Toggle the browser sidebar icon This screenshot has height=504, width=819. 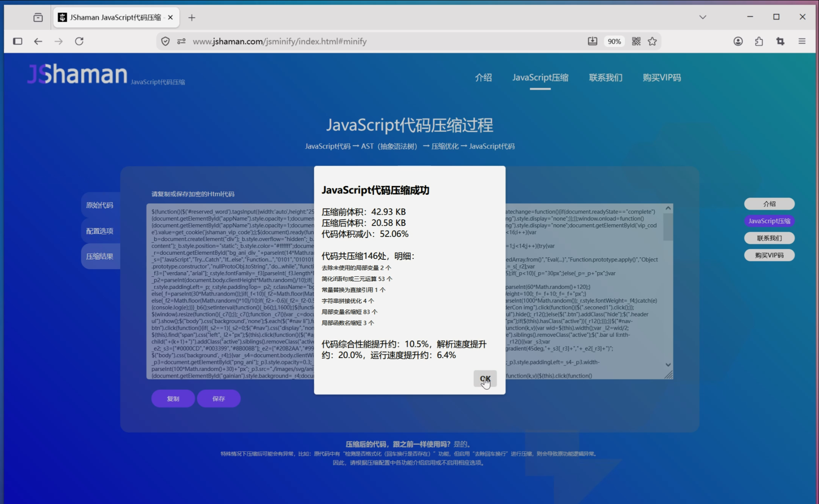[x=18, y=41]
